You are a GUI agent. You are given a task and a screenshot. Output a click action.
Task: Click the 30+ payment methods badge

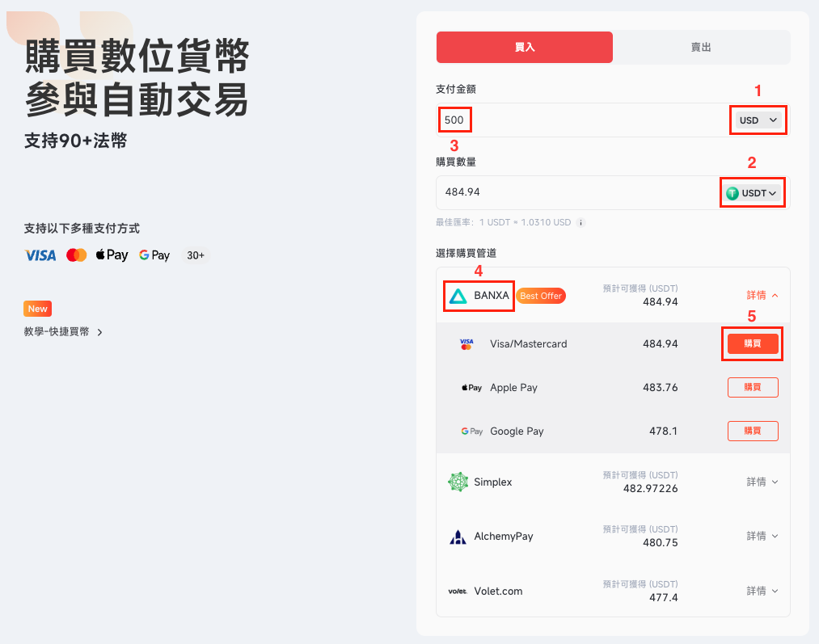click(196, 255)
